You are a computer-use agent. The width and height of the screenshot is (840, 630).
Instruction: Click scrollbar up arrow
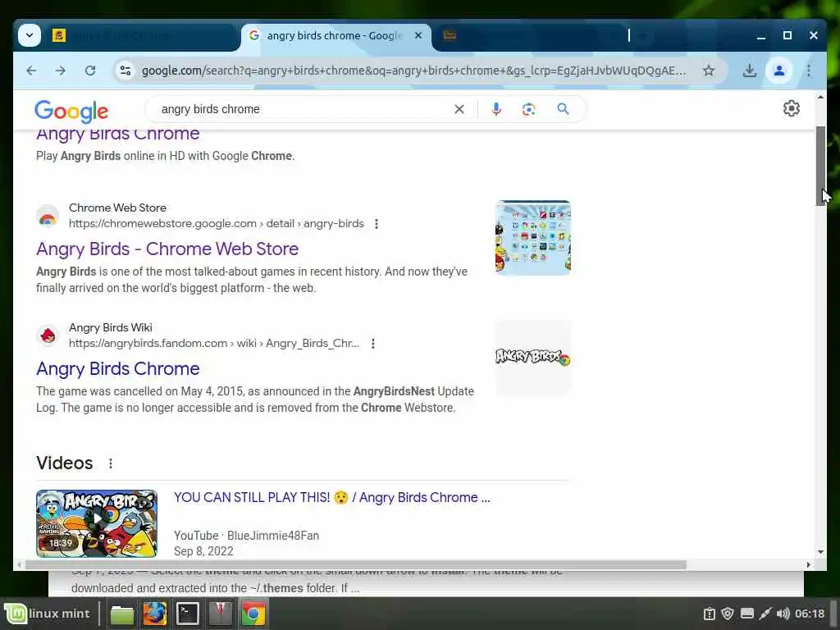point(820,97)
